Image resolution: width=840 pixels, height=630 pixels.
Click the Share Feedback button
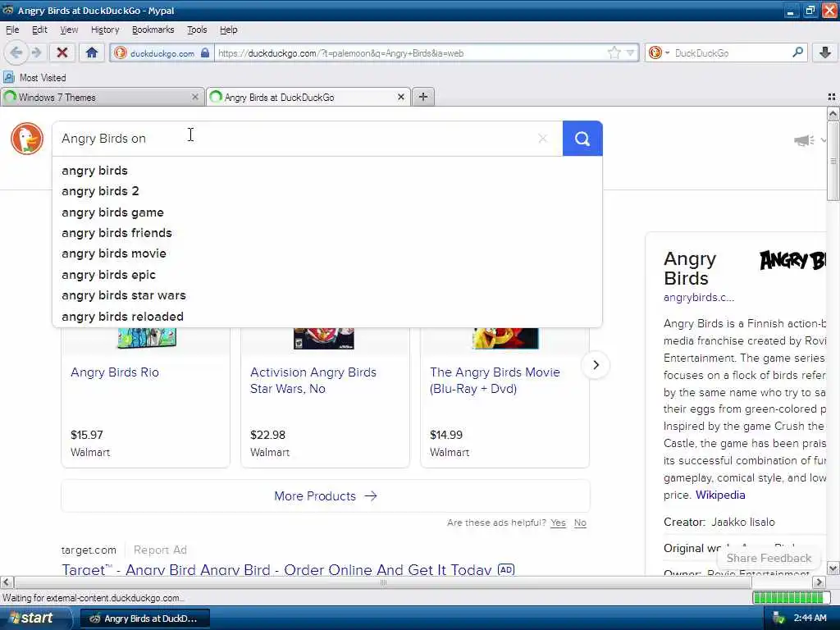pos(769,558)
